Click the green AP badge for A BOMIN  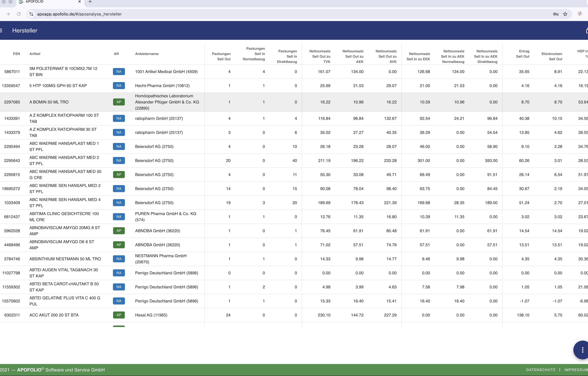point(119,102)
